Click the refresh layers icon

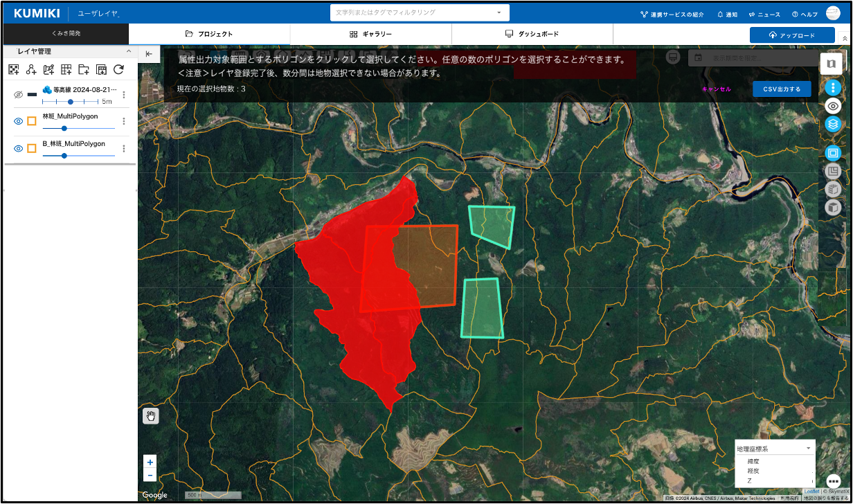(118, 69)
